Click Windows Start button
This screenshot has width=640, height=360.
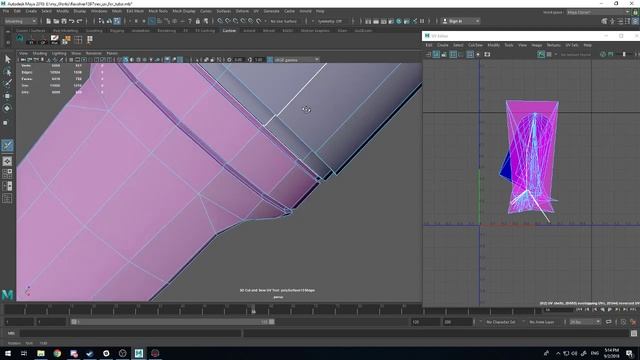pos(8,353)
